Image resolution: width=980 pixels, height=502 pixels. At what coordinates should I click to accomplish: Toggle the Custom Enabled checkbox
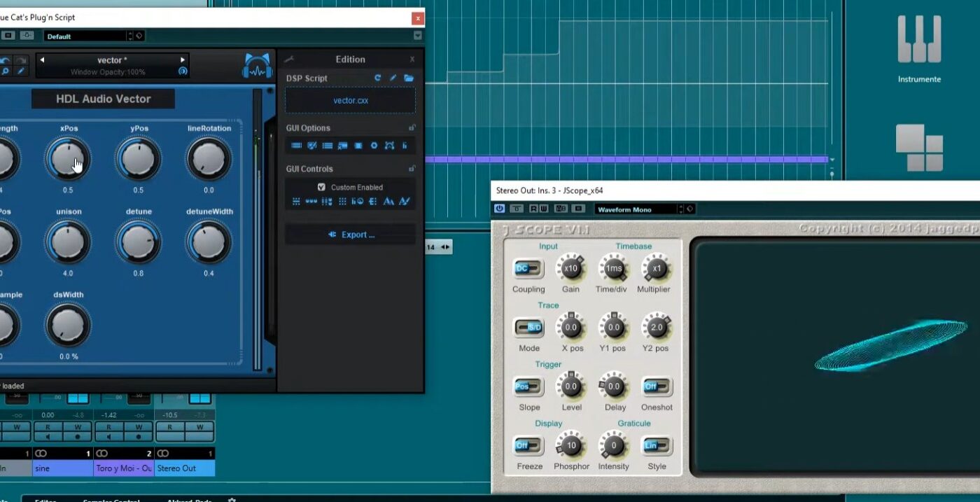click(x=321, y=187)
